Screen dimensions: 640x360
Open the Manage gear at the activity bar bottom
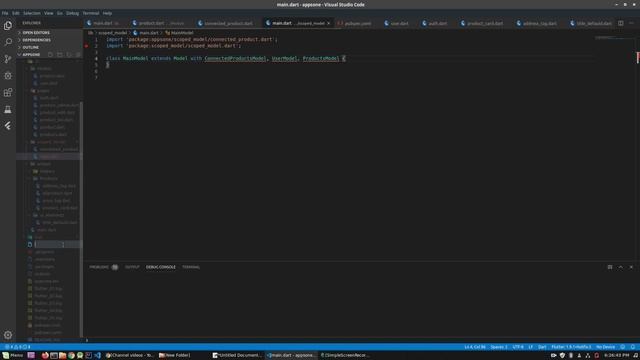[8, 335]
